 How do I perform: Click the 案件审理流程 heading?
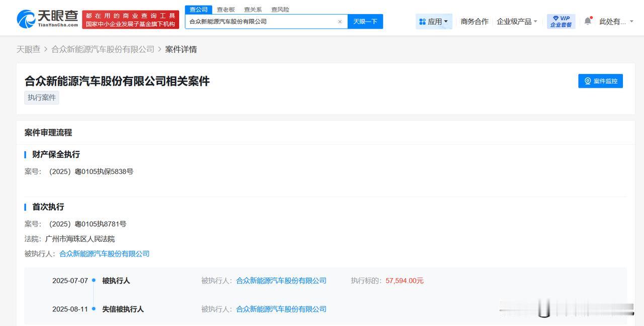tap(48, 133)
